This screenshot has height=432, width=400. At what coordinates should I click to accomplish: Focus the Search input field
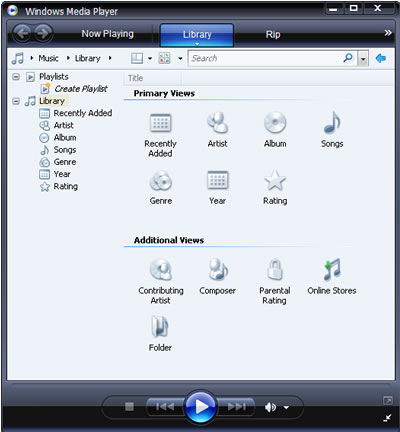click(265, 58)
